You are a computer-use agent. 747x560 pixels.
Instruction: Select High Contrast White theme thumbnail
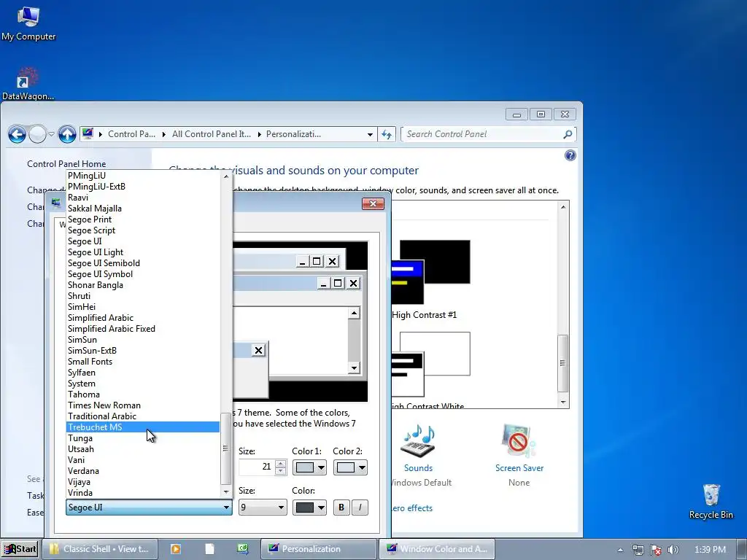pyautogui.click(x=430, y=365)
